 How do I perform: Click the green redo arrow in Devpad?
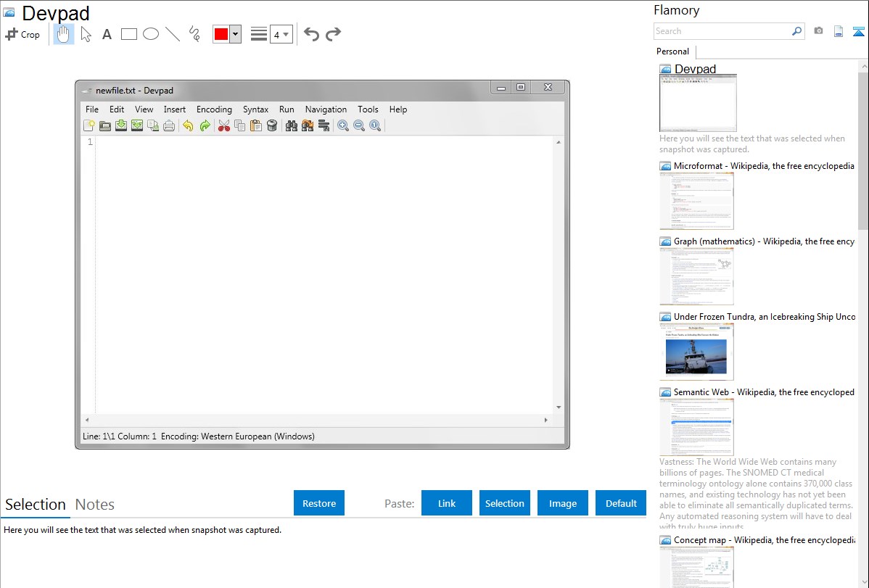[205, 126]
